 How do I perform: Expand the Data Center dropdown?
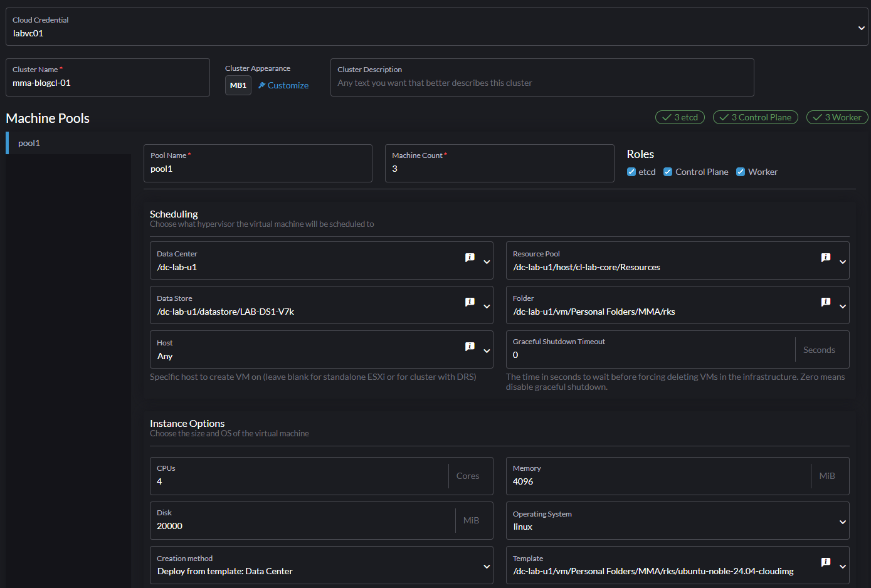pyautogui.click(x=487, y=262)
